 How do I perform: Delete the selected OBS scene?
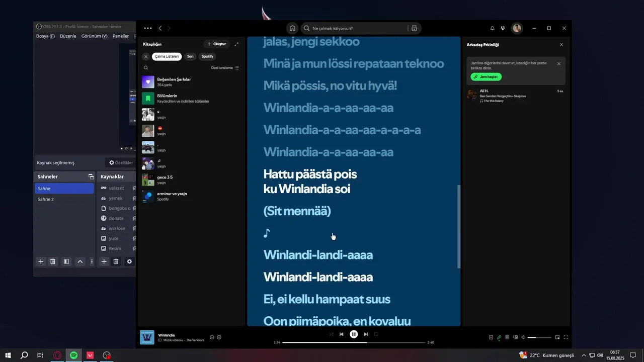point(53,261)
